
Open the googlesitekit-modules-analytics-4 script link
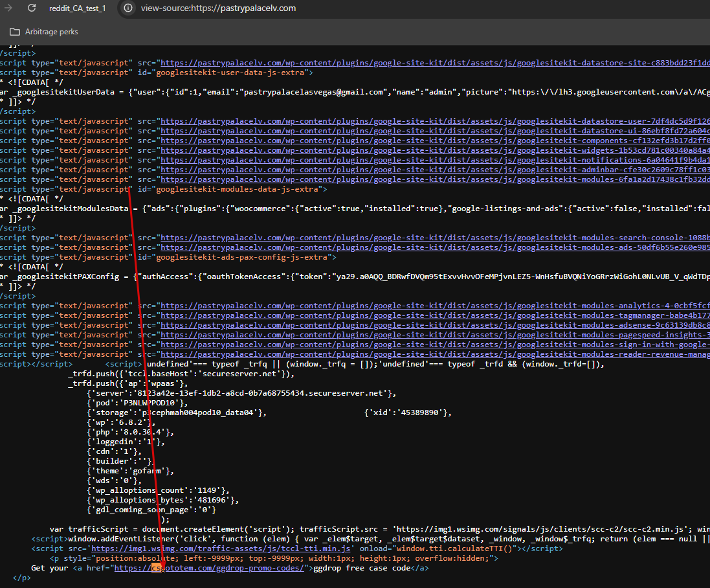pyautogui.click(x=435, y=306)
